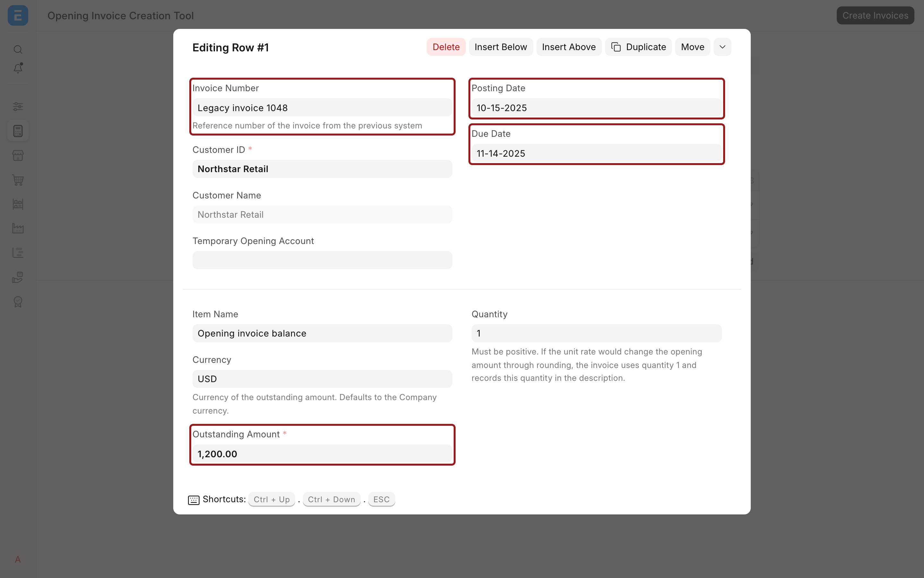The height and width of the screenshot is (578, 924).
Task: Open the hand-with-box sidebar icon
Action: pos(18,277)
